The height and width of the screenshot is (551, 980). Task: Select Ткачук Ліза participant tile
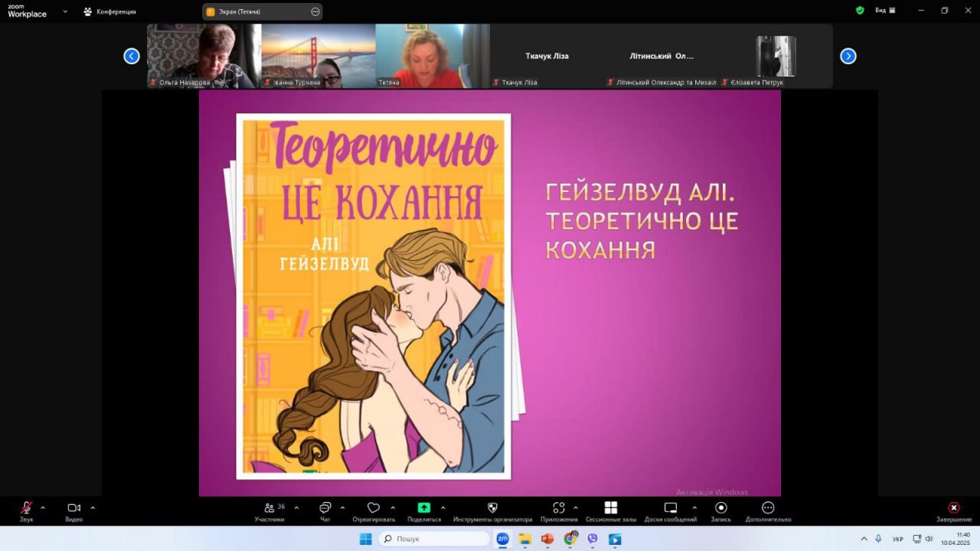click(547, 56)
